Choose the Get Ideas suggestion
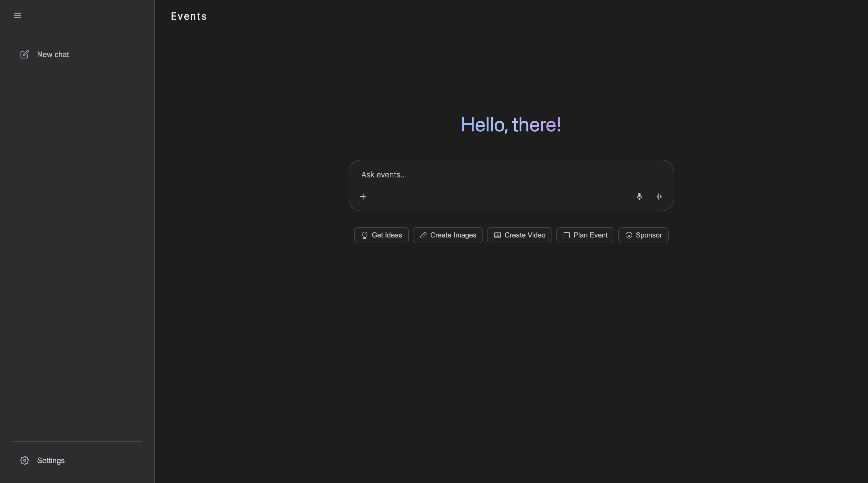Screen dimensions: 868x483 click(381, 235)
